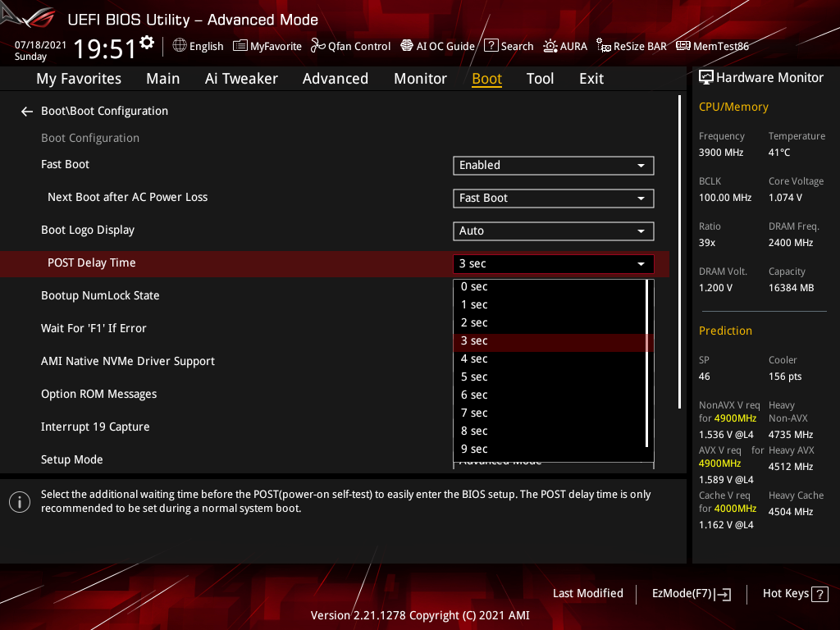The image size is (840, 630).
Task: Launch MemTest86 from the toolbar
Action: 712,46
